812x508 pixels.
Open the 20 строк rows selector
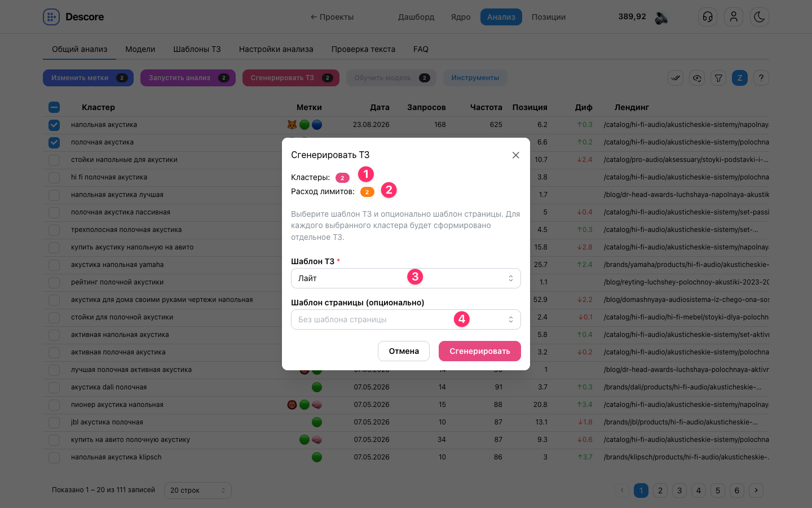197,490
